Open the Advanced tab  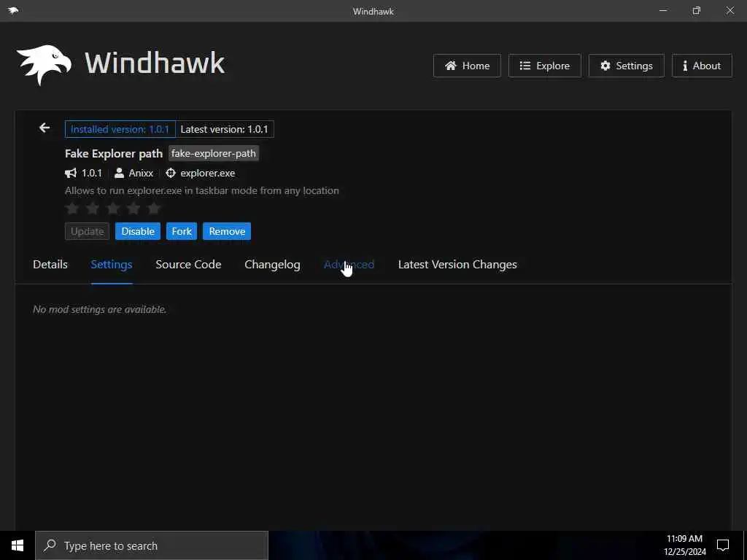point(349,264)
